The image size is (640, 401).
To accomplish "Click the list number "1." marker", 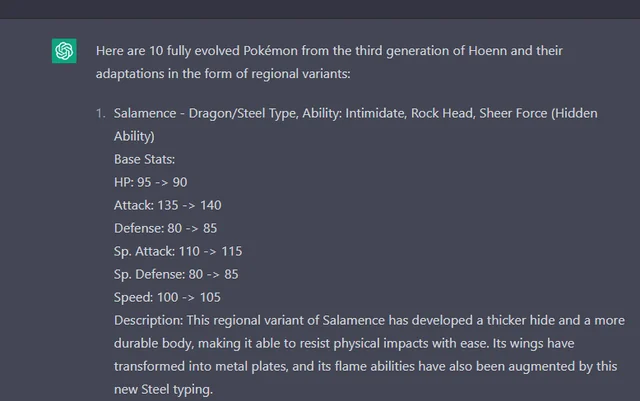I will (100, 114).
